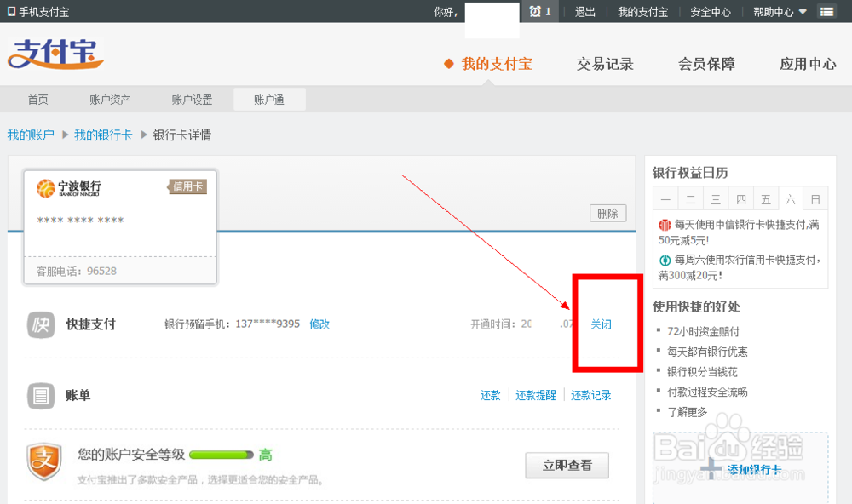Click the 了解更多 link
The width and height of the screenshot is (852, 504).
[688, 412]
